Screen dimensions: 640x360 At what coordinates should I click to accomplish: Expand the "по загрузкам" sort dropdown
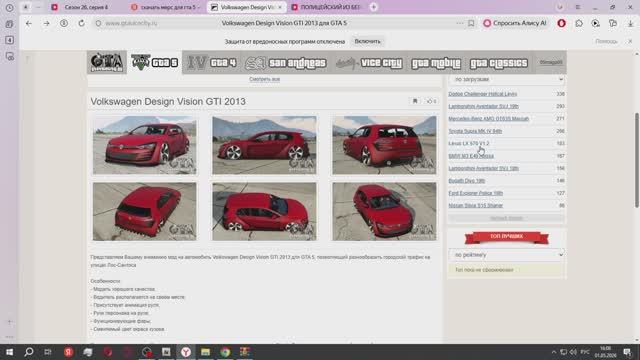point(507,79)
